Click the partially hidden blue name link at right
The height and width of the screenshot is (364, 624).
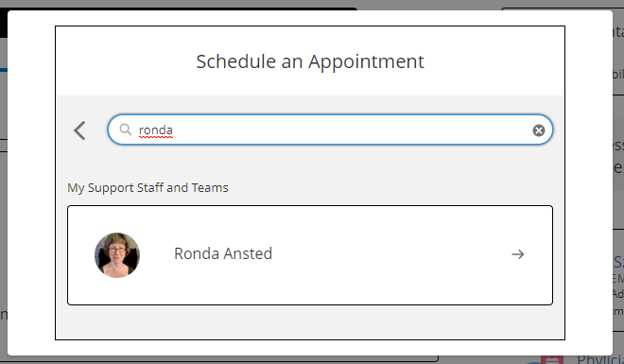pyautogui.click(x=618, y=262)
